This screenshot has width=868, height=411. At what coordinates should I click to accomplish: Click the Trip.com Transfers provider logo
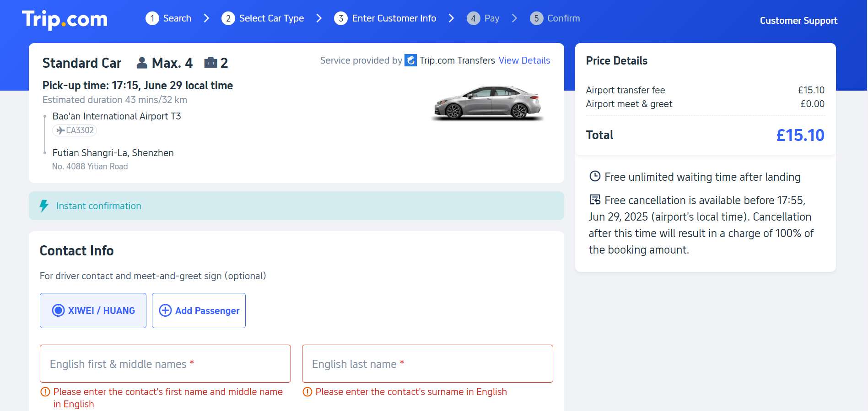411,60
